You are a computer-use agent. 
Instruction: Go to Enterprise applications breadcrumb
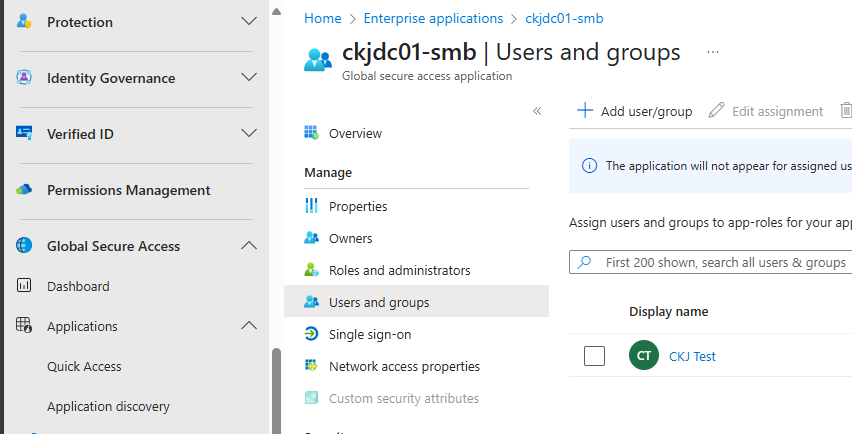coord(433,18)
